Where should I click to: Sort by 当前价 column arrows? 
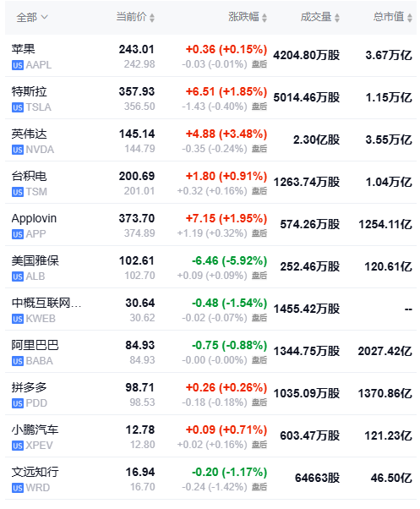coord(152,18)
